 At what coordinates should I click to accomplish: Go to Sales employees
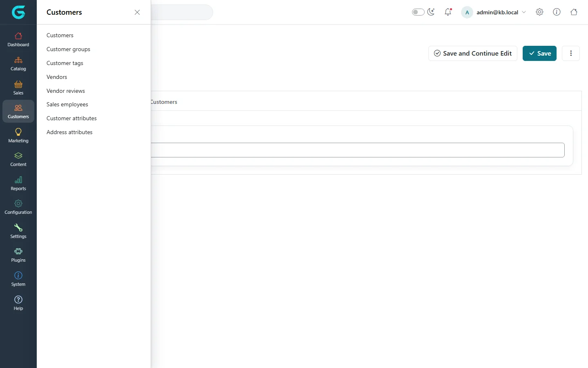tap(67, 104)
